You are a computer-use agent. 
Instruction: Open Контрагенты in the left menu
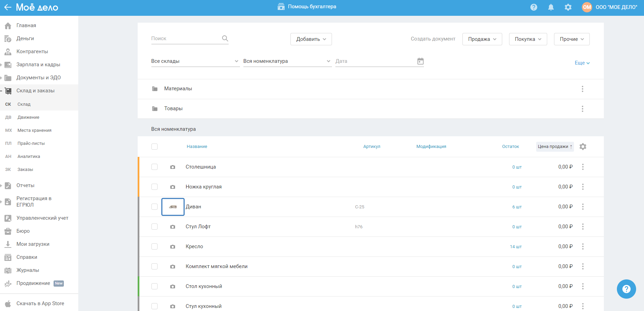[x=32, y=51]
